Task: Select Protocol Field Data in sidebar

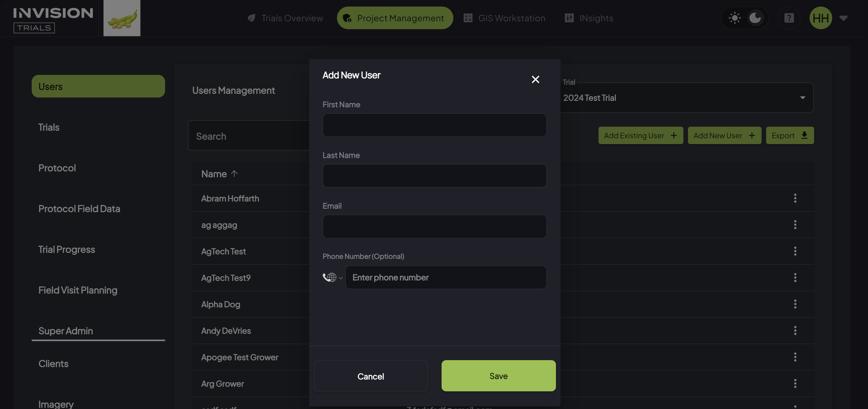Action: [x=79, y=209]
